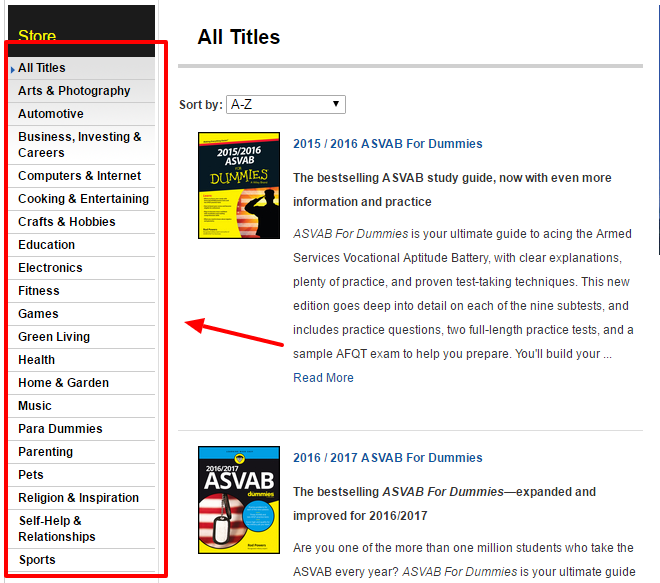This screenshot has width=660, height=583.
Task: Open Computers & Internet category
Action: coord(80,176)
